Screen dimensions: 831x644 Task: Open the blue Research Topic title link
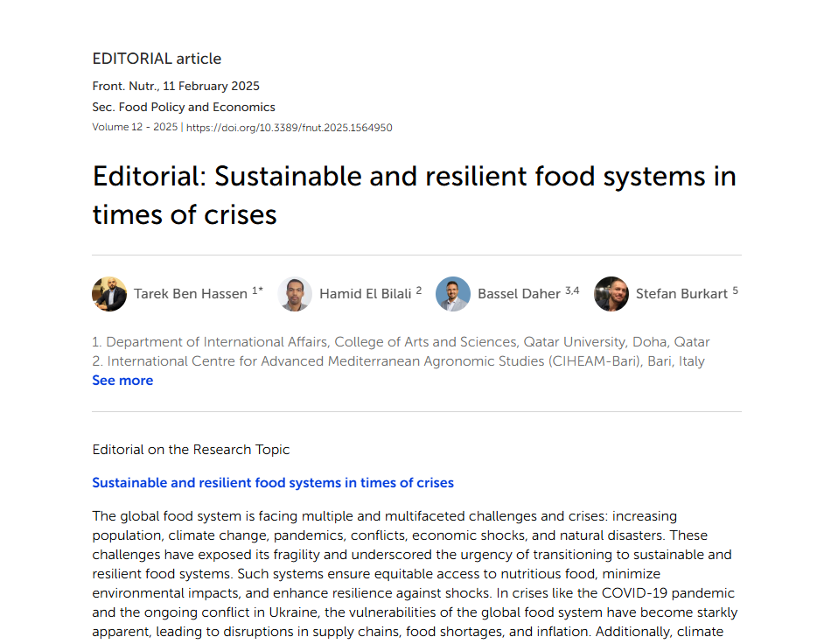(x=273, y=483)
